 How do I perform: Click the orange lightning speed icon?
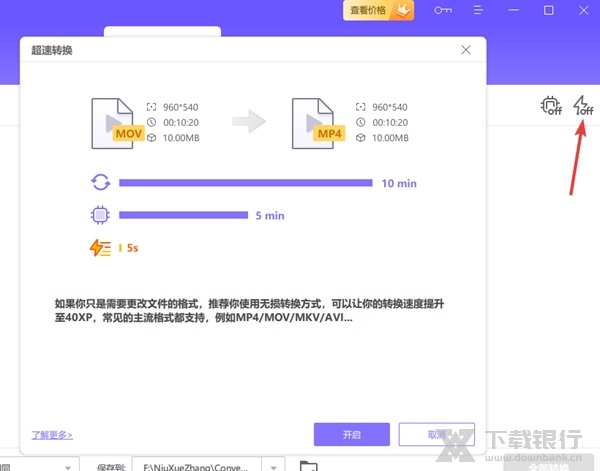pyautogui.click(x=100, y=248)
